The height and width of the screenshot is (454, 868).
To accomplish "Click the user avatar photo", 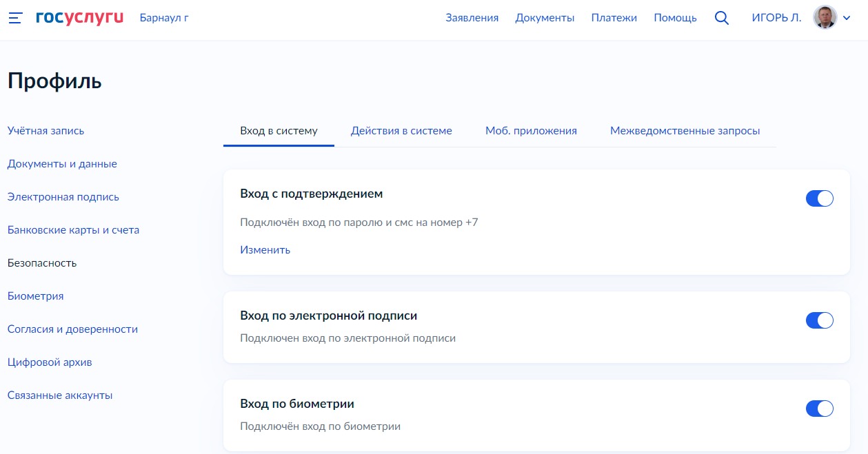I will [x=825, y=18].
